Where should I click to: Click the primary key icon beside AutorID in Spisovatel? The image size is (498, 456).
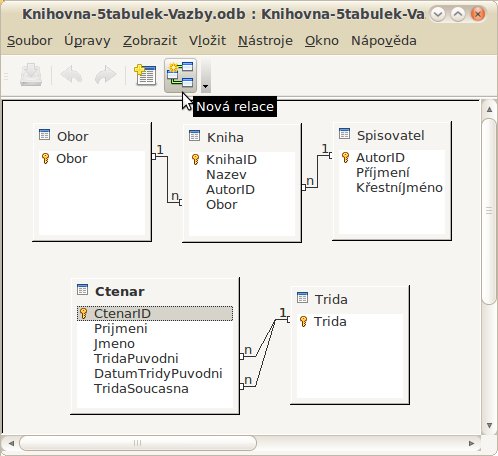point(346,157)
